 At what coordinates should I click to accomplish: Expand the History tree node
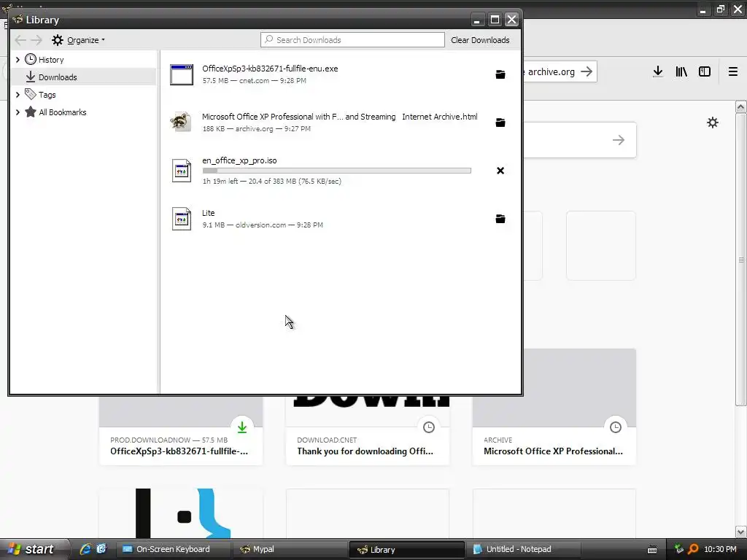tap(18, 60)
